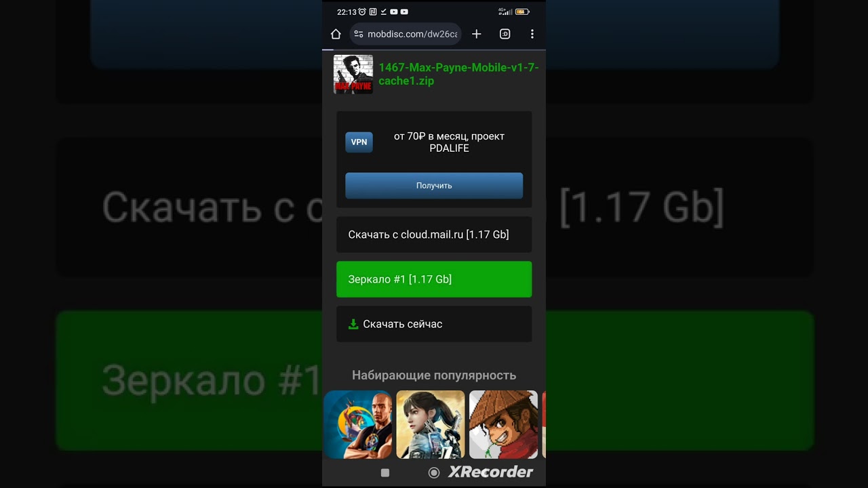This screenshot has width=868, height=488.
Task: Tap the green download arrow icon
Action: 353,324
